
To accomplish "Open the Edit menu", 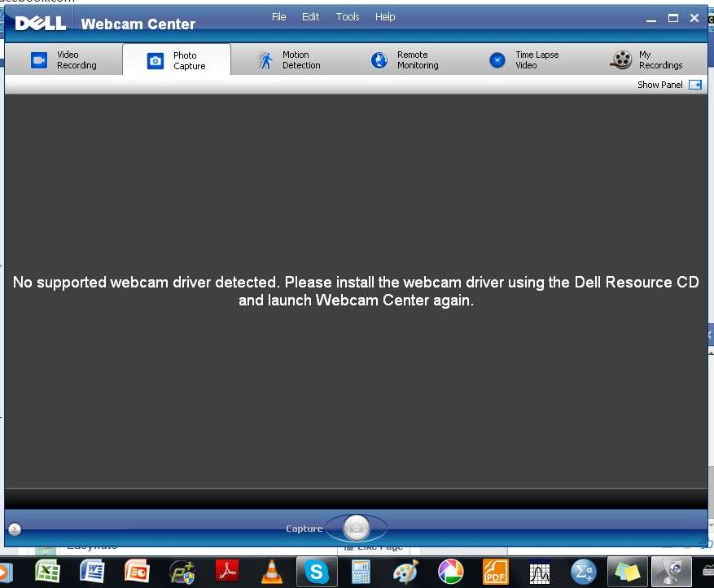I will pos(310,17).
